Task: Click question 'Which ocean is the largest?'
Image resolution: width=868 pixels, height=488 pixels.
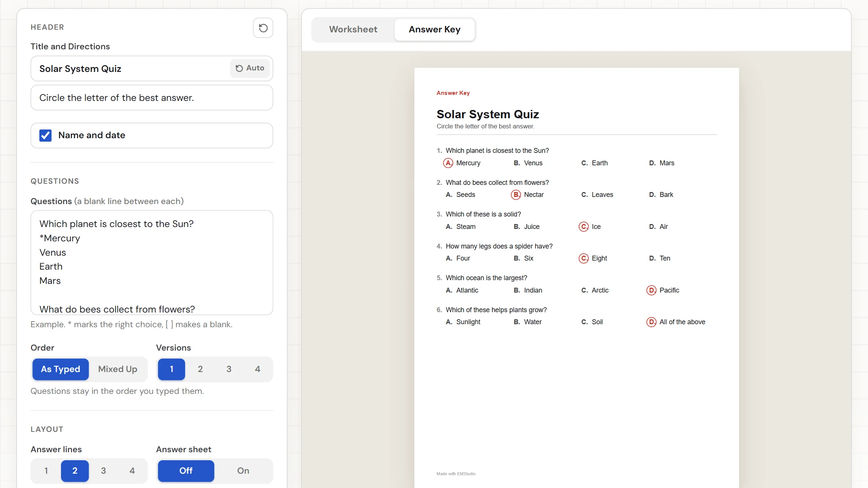Action: [486, 278]
